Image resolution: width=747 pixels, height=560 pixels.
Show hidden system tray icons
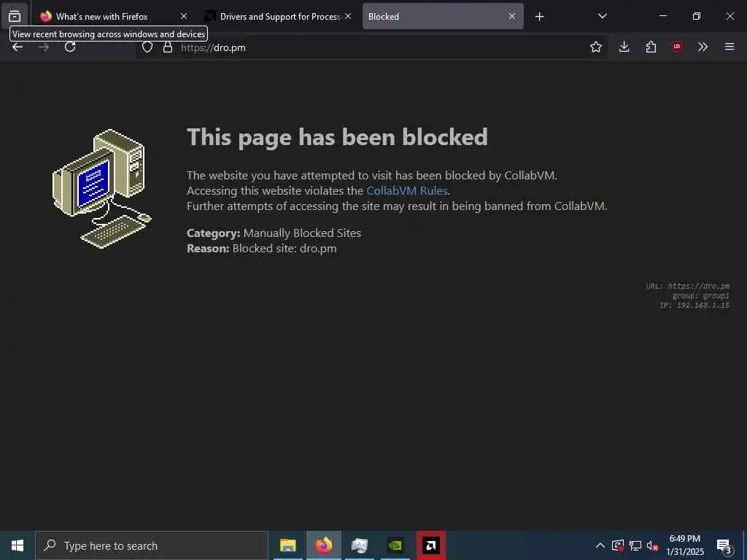pyautogui.click(x=600, y=545)
